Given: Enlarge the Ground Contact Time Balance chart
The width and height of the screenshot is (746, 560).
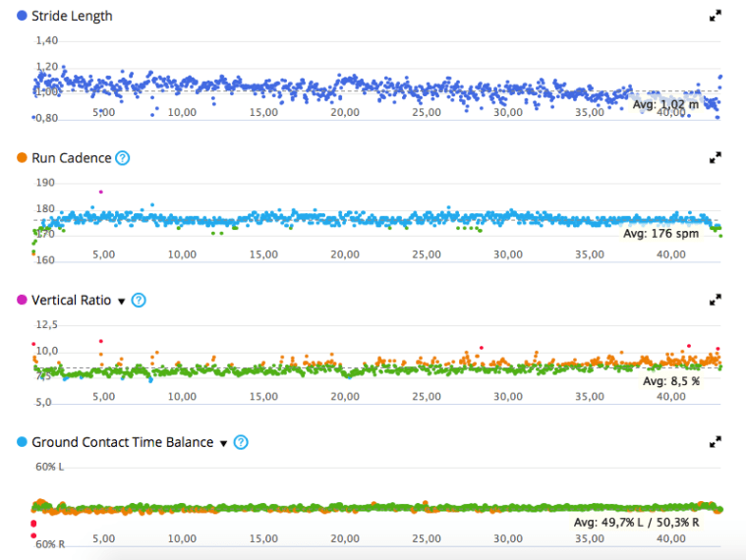Looking at the screenshot, I should (716, 442).
